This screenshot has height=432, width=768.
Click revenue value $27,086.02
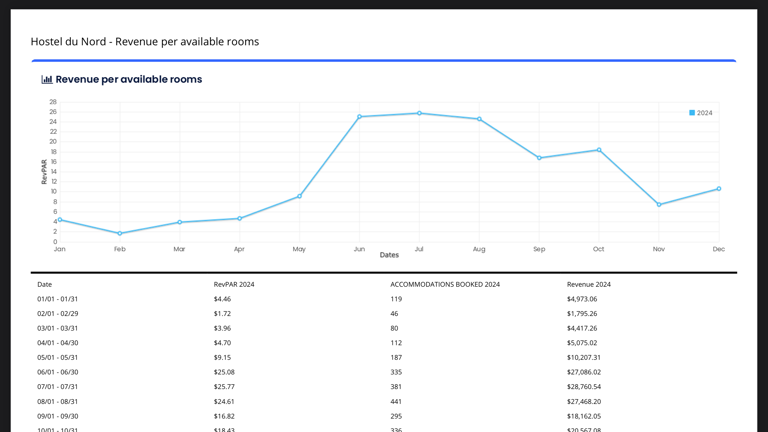(584, 372)
